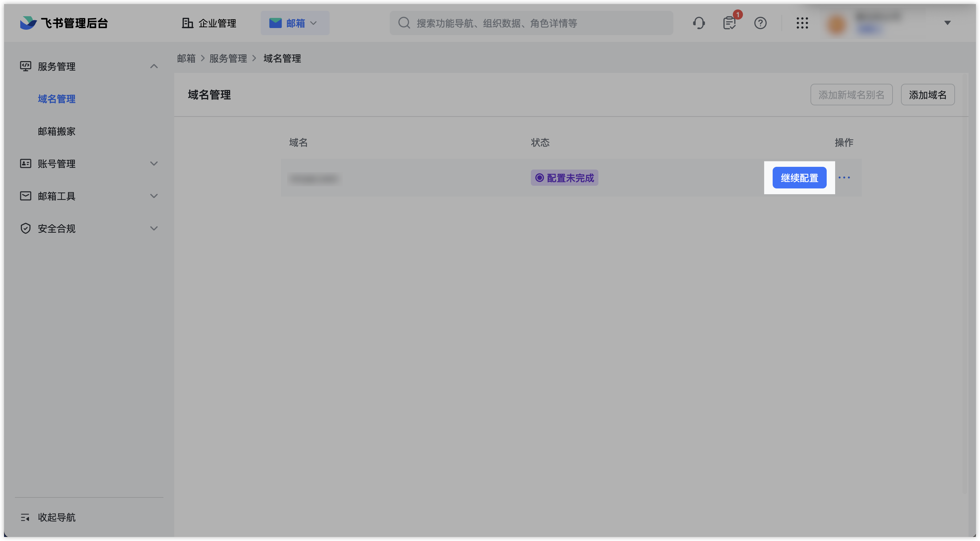The height and width of the screenshot is (541, 980).
Task: Expand the 账号管理 sidebar section
Action: pyautogui.click(x=154, y=163)
